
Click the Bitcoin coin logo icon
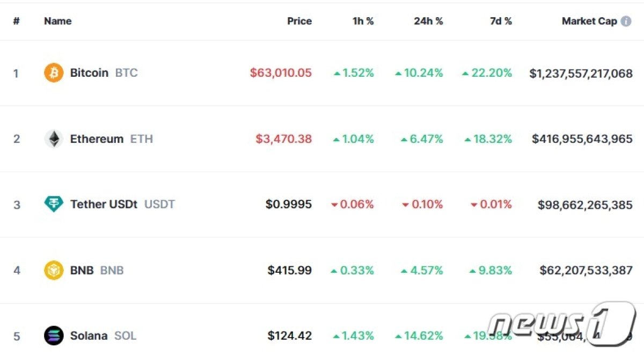click(54, 72)
